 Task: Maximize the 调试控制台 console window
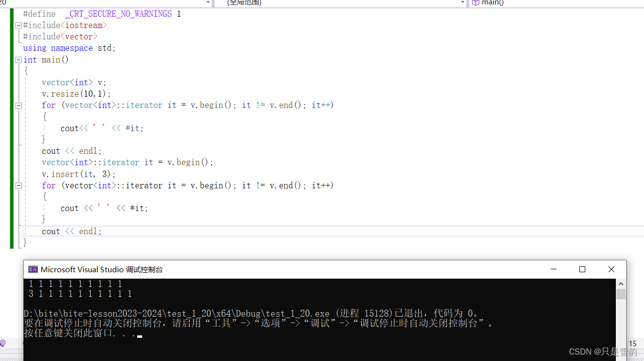tap(582, 269)
